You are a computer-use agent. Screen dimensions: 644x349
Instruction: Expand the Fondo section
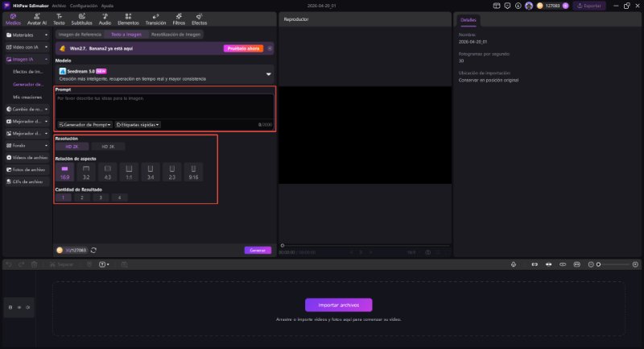coord(27,146)
